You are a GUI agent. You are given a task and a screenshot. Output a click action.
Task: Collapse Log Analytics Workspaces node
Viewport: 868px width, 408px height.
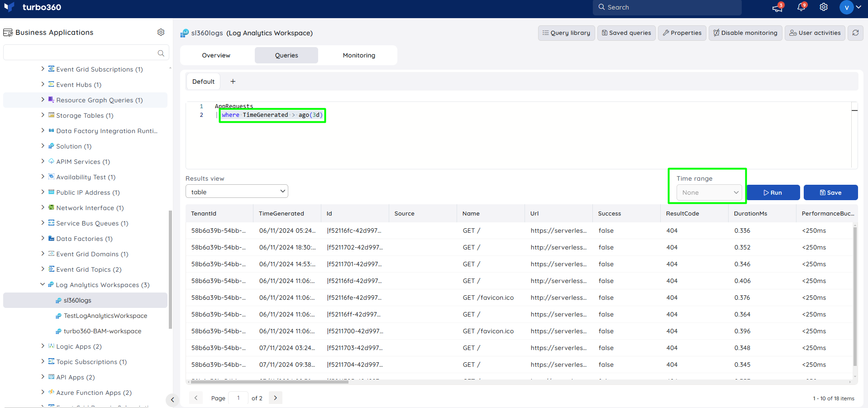tap(43, 284)
